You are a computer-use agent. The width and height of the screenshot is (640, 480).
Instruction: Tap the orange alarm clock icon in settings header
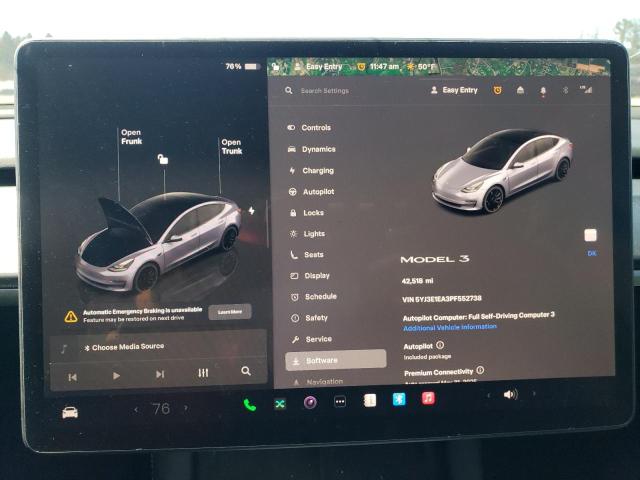[497, 90]
